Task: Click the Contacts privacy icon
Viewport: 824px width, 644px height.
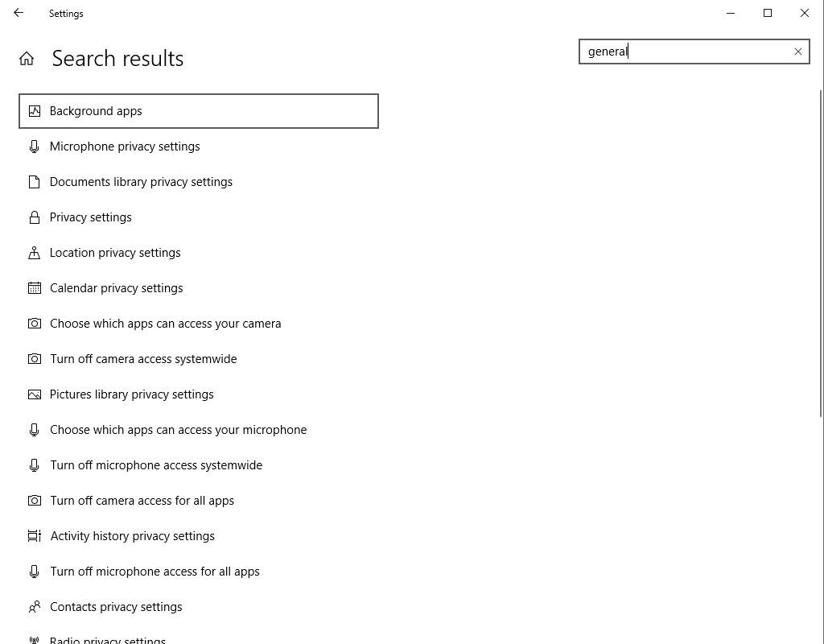Action: [x=34, y=607]
